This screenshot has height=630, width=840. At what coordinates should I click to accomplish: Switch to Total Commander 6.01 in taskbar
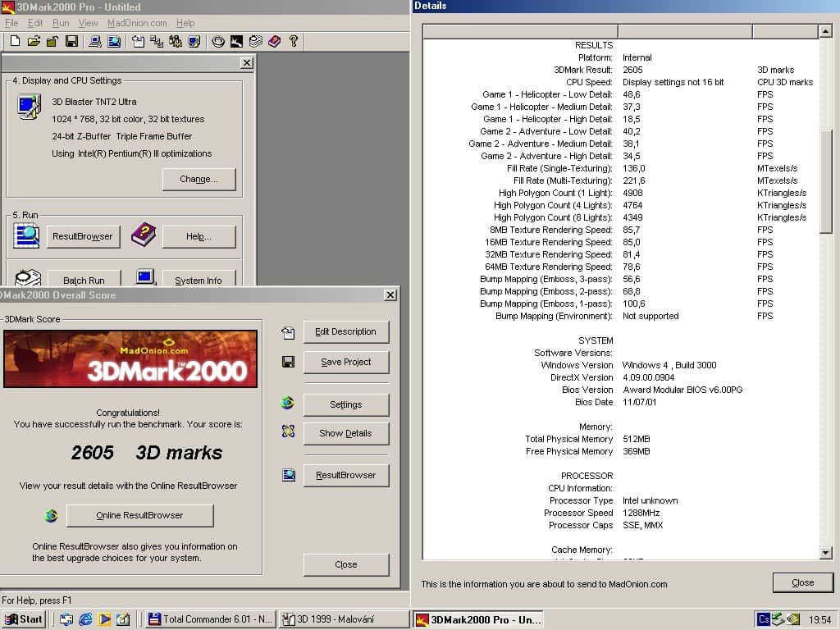click(210, 619)
